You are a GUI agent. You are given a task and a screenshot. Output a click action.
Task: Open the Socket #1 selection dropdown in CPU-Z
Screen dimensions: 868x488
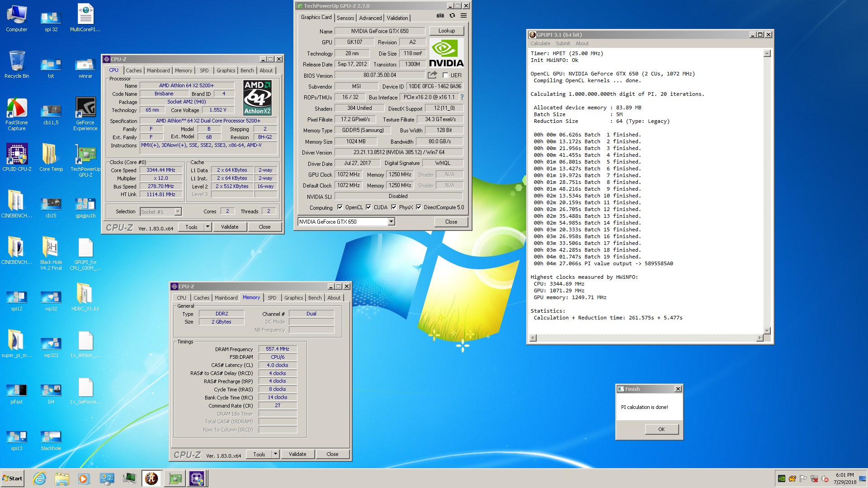[178, 211]
